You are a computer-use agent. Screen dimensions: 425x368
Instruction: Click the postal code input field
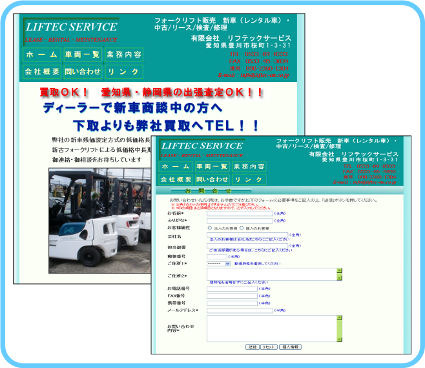click(x=217, y=257)
